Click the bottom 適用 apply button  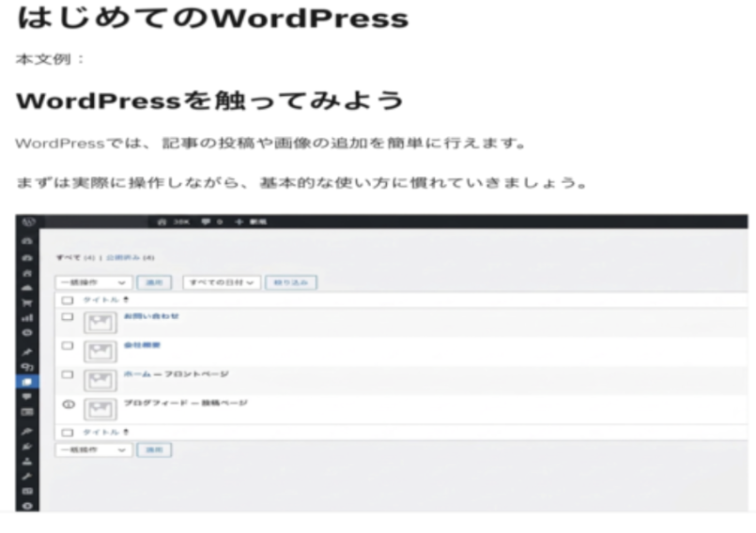[x=154, y=450]
